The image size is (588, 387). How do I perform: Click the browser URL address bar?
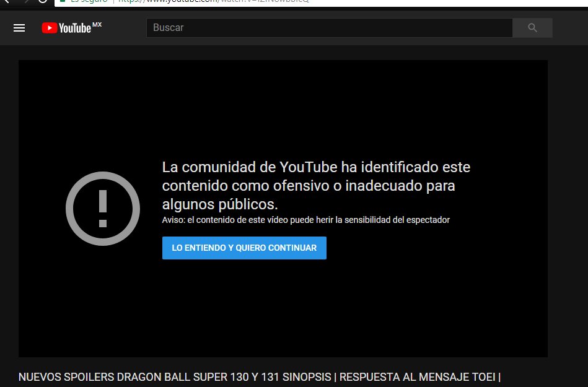[322, 2]
